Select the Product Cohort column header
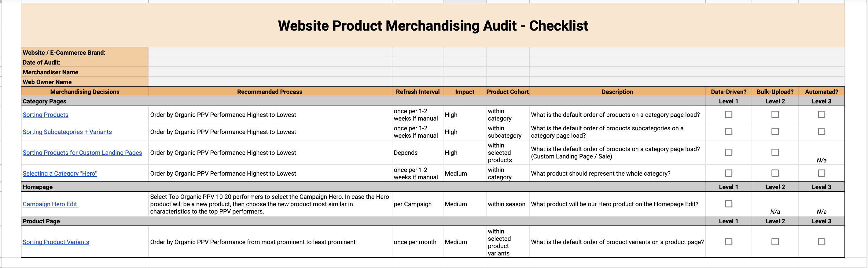The image size is (868, 268). click(x=508, y=92)
